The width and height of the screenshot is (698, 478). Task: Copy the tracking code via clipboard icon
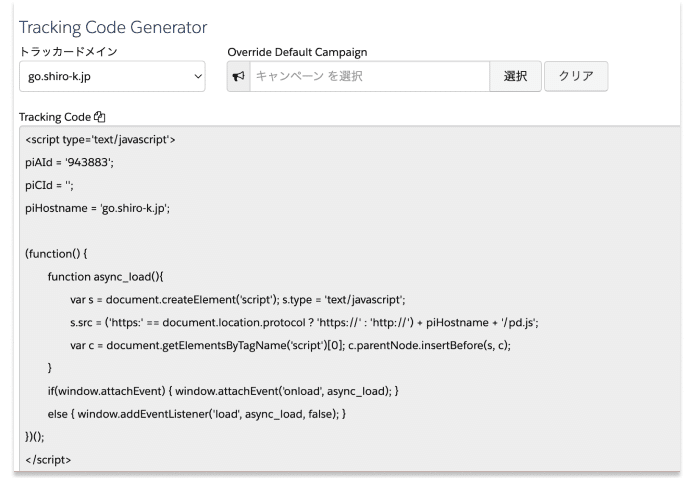[x=99, y=116]
